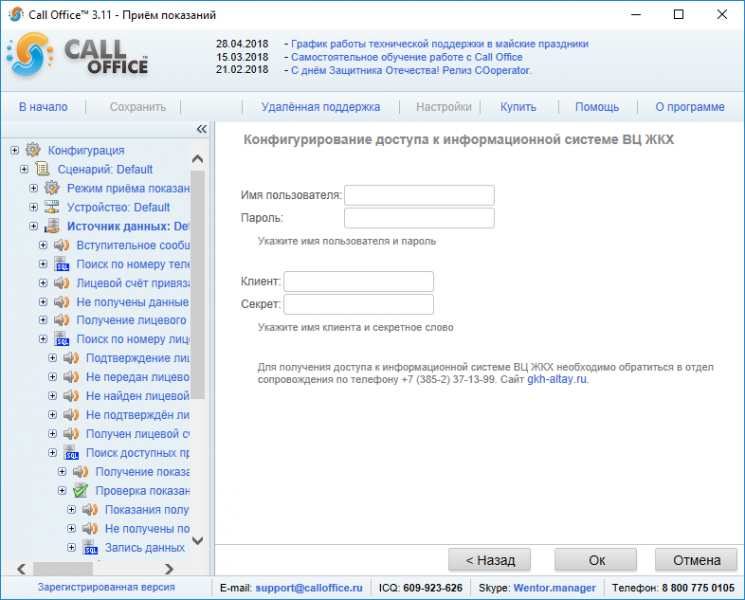Click tree horizontal scrollbar left arrow
Screen dimensions: 745x600
click(x=21, y=569)
